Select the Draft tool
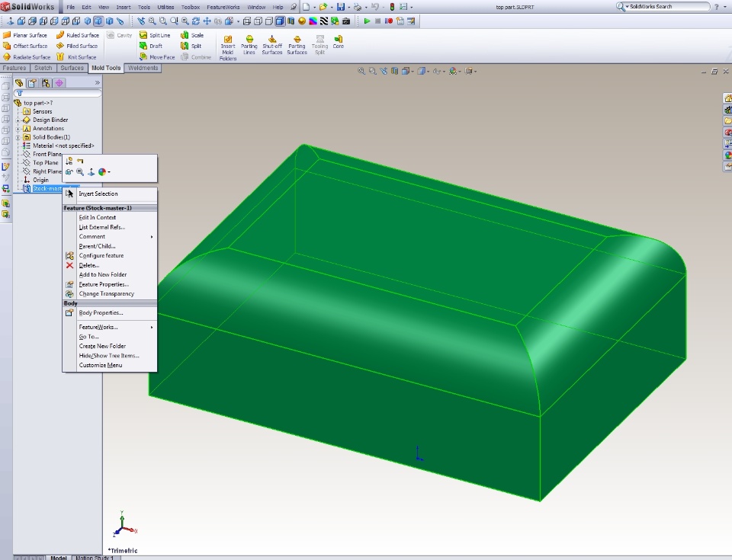Screen dimensions: 732x560 [151, 46]
